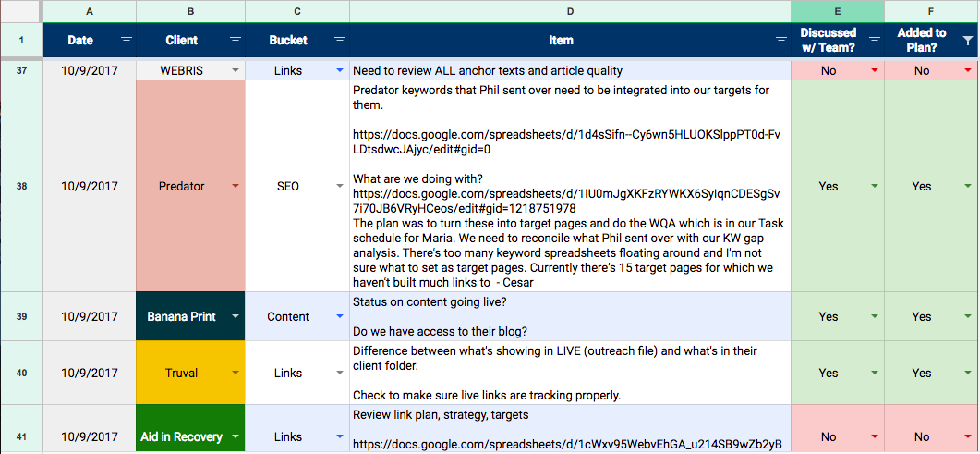
Task: Select the yellow Truval client cell
Action: point(190,373)
